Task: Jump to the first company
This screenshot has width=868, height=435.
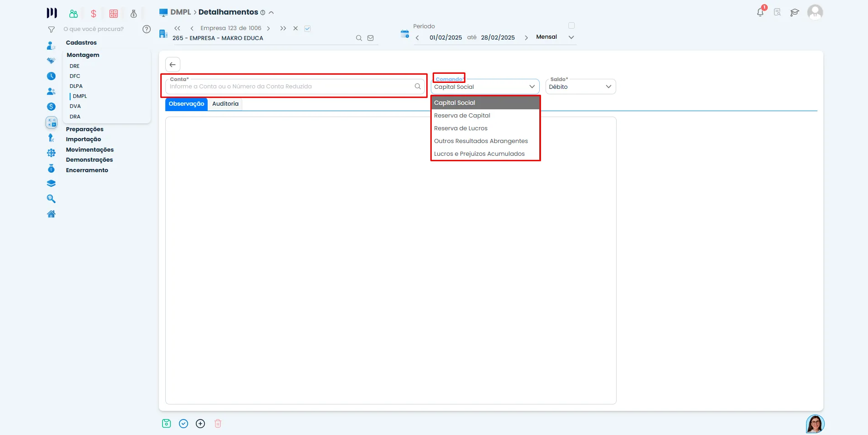Action: [178, 28]
